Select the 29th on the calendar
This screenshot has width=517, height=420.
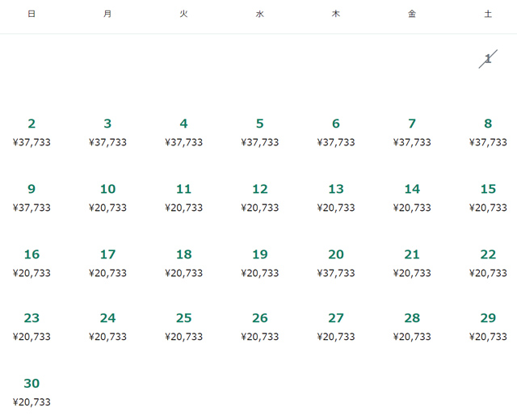tap(488, 326)
